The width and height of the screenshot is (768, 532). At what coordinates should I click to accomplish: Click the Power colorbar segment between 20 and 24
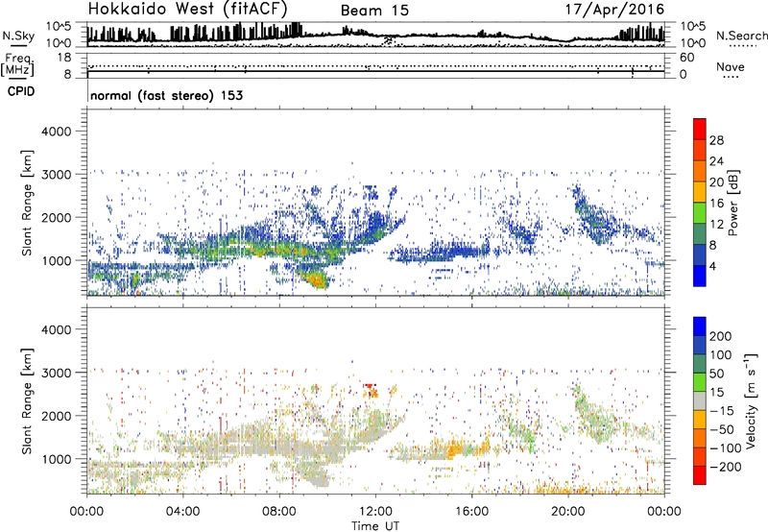[x=700, y=171]
